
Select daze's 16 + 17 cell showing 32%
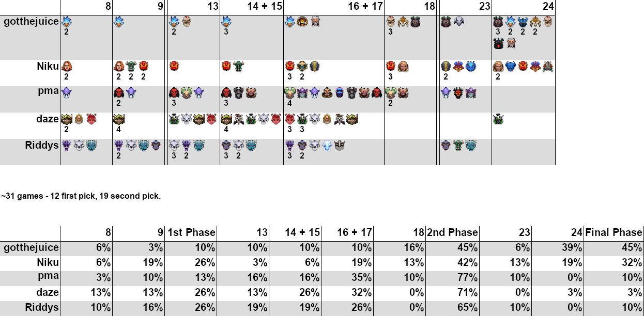(347, 292)
